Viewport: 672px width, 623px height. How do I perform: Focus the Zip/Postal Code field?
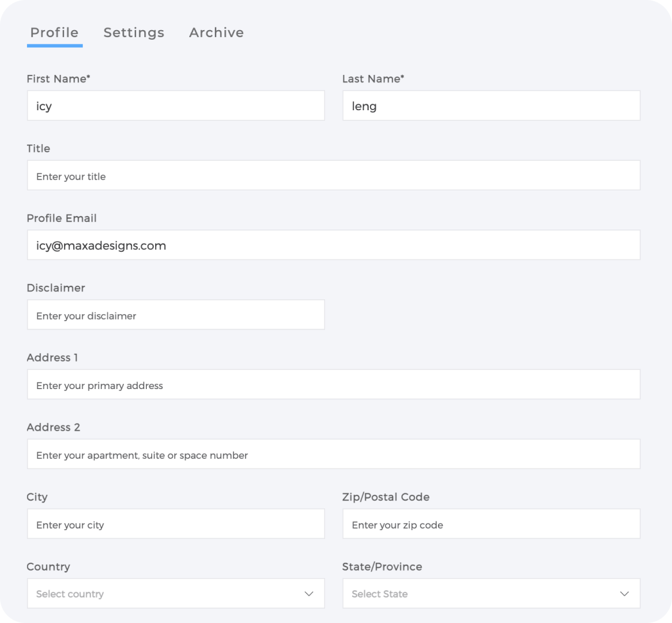(491, 524)
